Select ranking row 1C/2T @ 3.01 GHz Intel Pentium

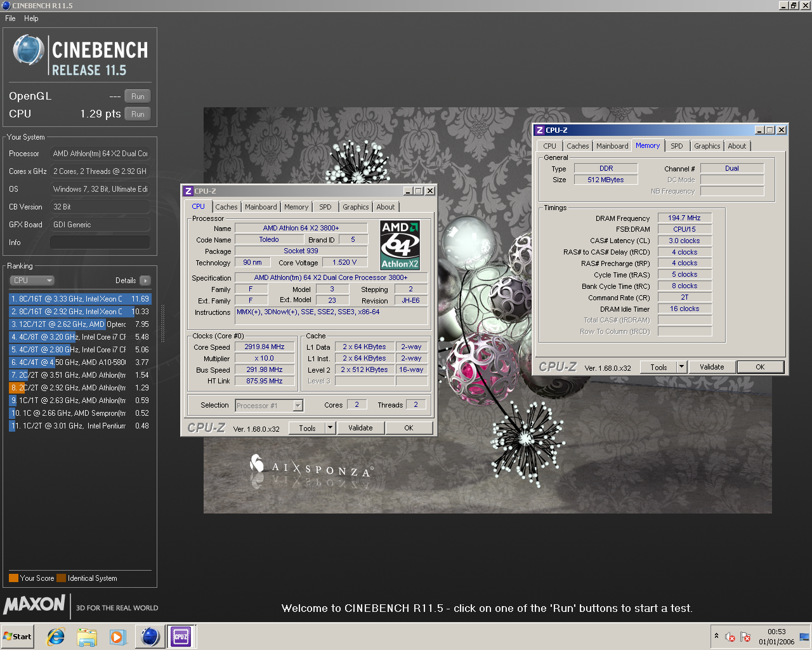pos(80,426)
